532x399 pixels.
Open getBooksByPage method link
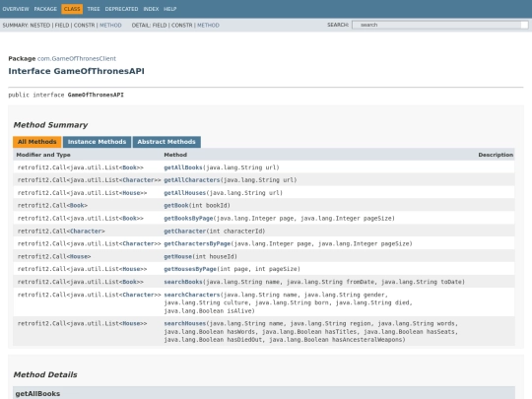188,218
